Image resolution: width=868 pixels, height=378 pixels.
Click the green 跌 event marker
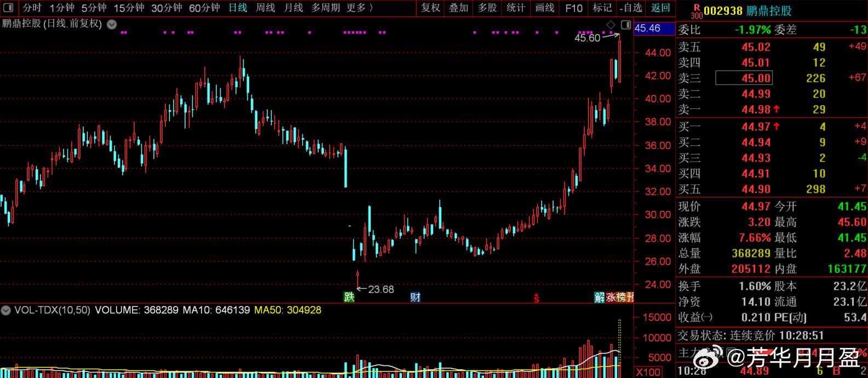349,297
